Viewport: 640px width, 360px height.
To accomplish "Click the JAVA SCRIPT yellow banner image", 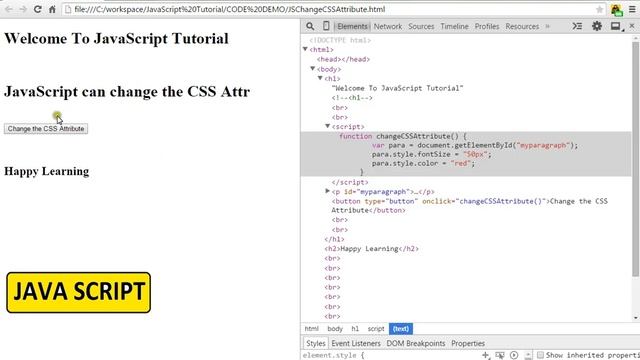I will coord(78,292).
